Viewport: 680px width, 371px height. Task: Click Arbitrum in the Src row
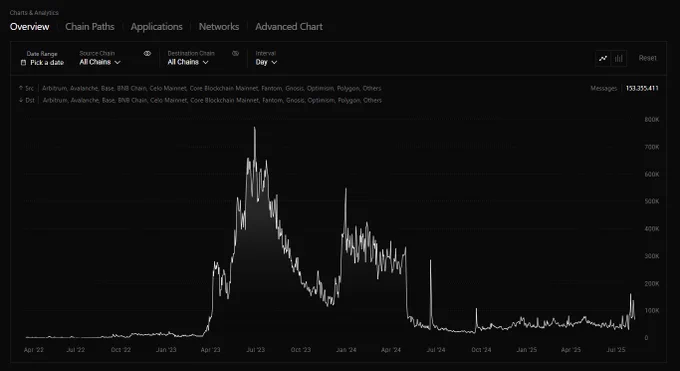(x=55, y=88)
